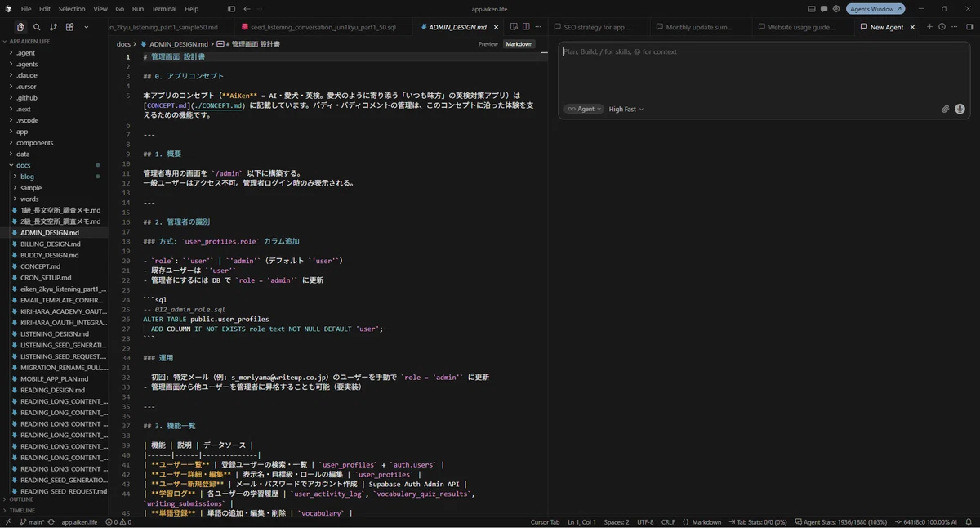Split the editor with the split icon

[526, 27]
